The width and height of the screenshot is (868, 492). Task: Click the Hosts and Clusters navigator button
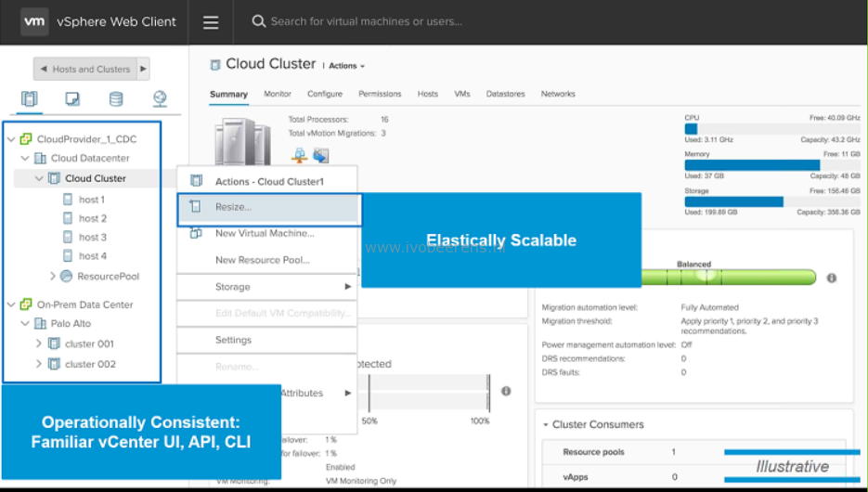tap(91, 70)
